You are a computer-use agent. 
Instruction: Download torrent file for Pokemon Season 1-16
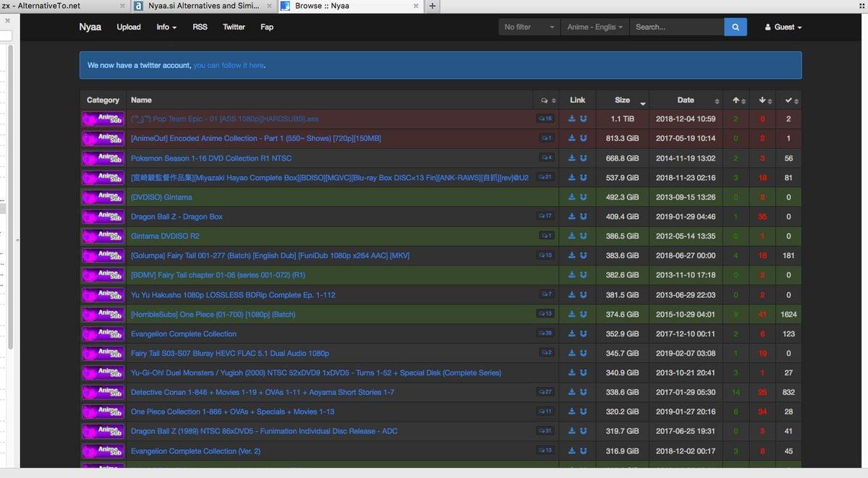pyautogui.click(x=572, y=158)
